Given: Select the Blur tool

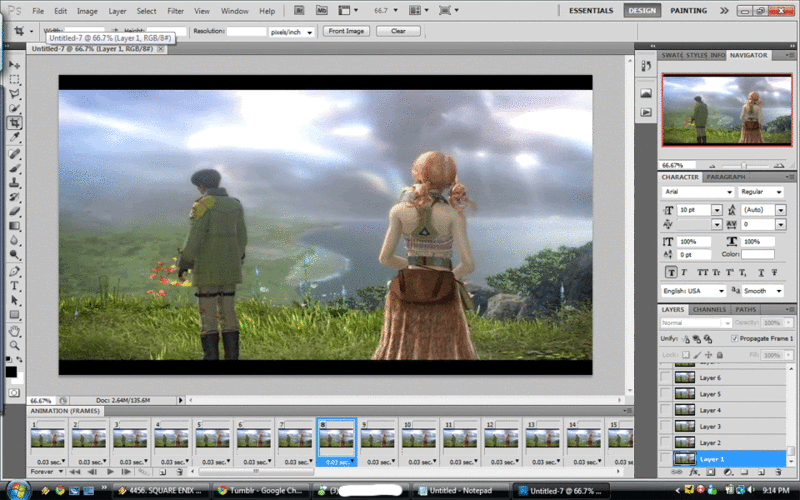Looking at the screenshot, I should coord(14,240).
